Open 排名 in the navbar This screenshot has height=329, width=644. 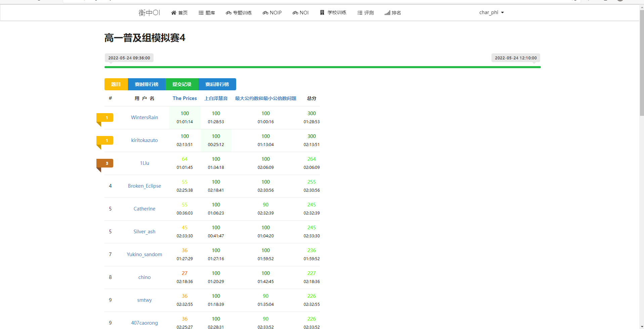click(x=393, y=13)
